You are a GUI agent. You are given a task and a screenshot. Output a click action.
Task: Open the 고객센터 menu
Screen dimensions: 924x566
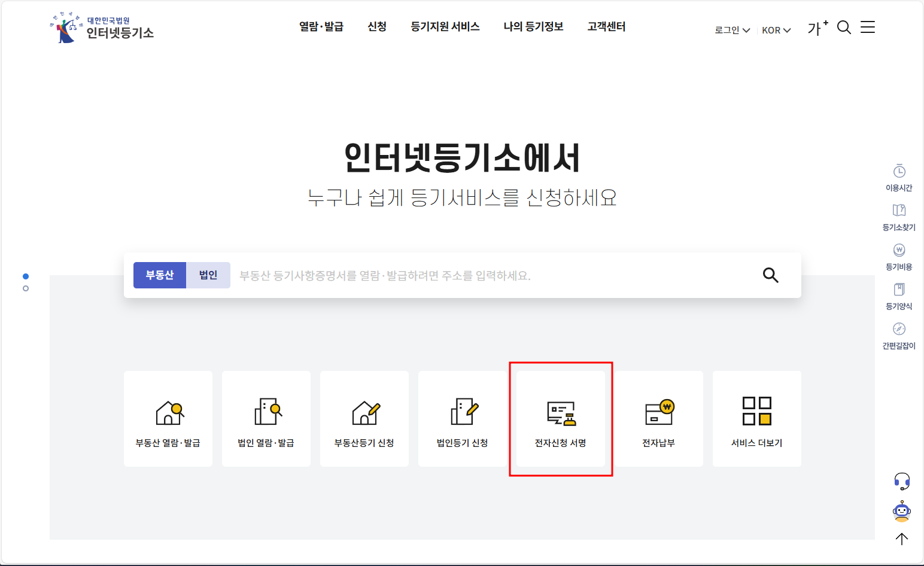click(x=606, y=26)
